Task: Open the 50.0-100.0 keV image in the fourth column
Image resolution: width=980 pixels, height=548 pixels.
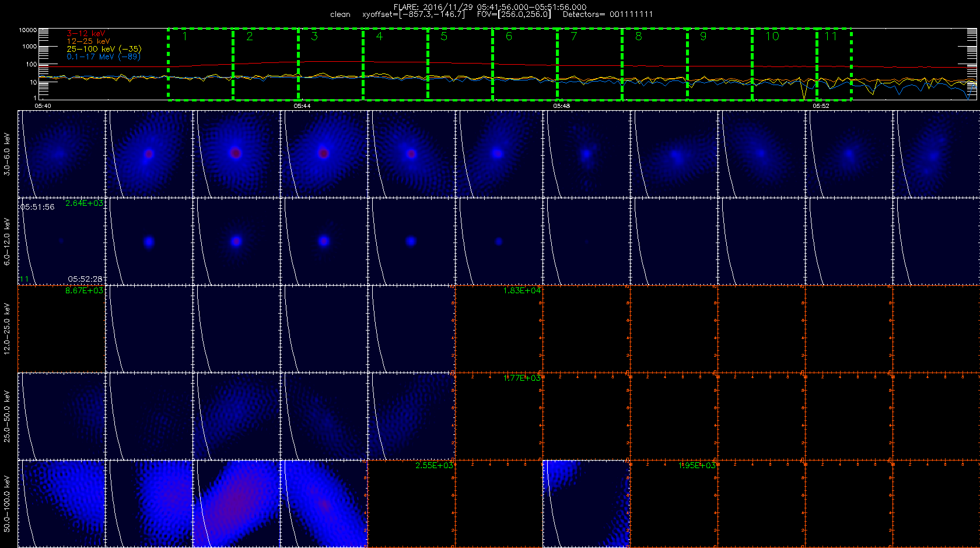Action: click(x=324, y=504)
